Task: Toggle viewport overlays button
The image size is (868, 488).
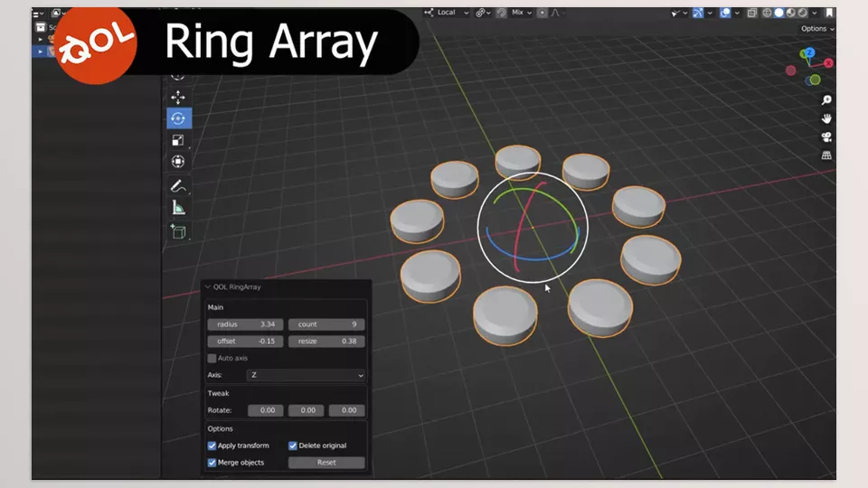Action: tap(724, 13)
